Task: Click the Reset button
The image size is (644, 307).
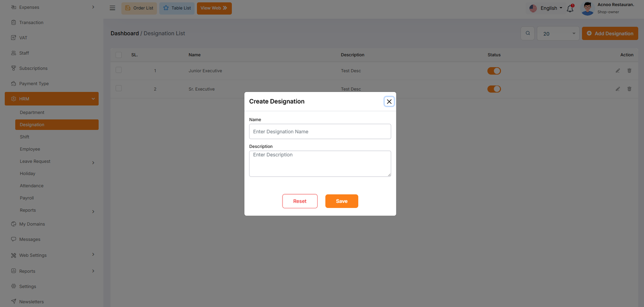Action: pos(300,201)
